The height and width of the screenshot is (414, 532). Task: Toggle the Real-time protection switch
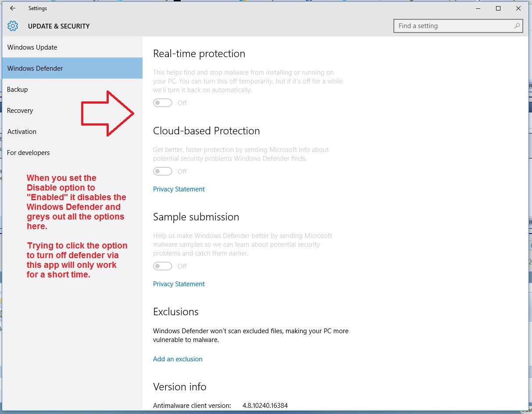tap(163, 103)
